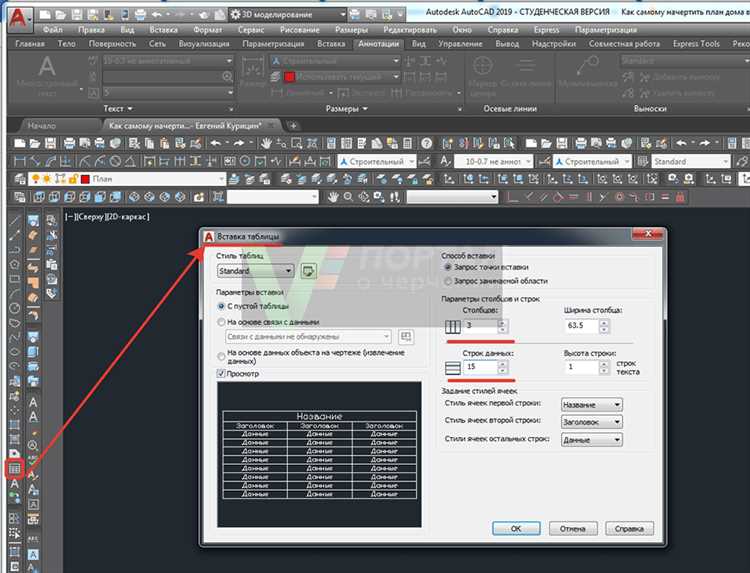
Task: Open the 'Вставка' menu in the menu bar
Action: 164,30
